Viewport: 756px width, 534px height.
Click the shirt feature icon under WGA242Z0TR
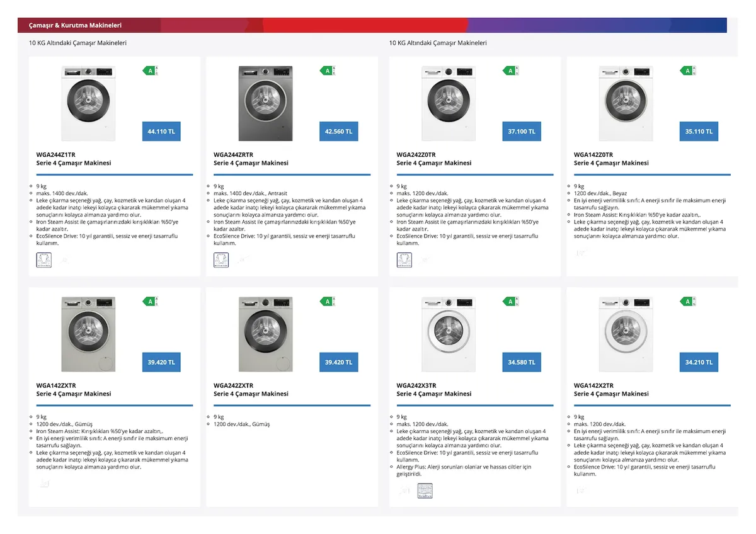[404, 260]
